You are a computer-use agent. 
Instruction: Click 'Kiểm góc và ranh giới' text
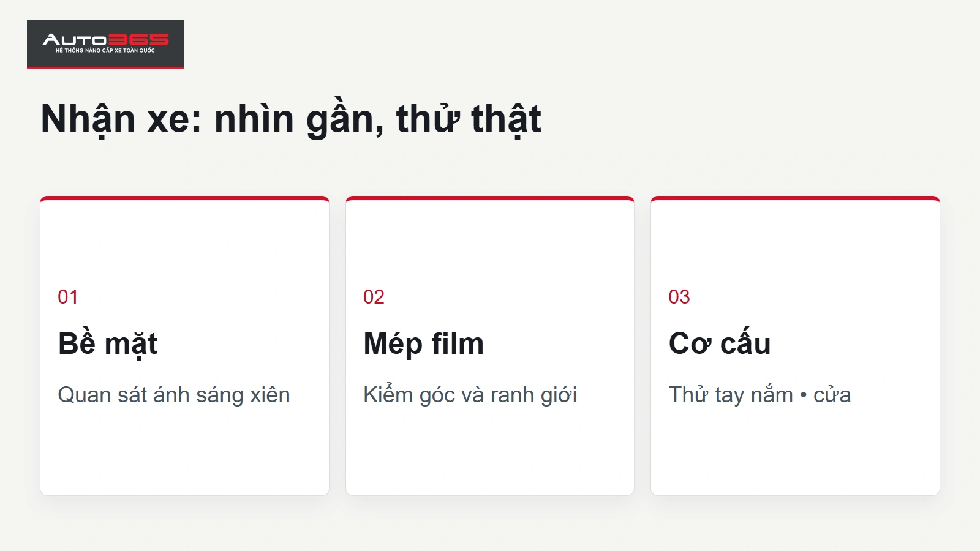pos(470,395)
